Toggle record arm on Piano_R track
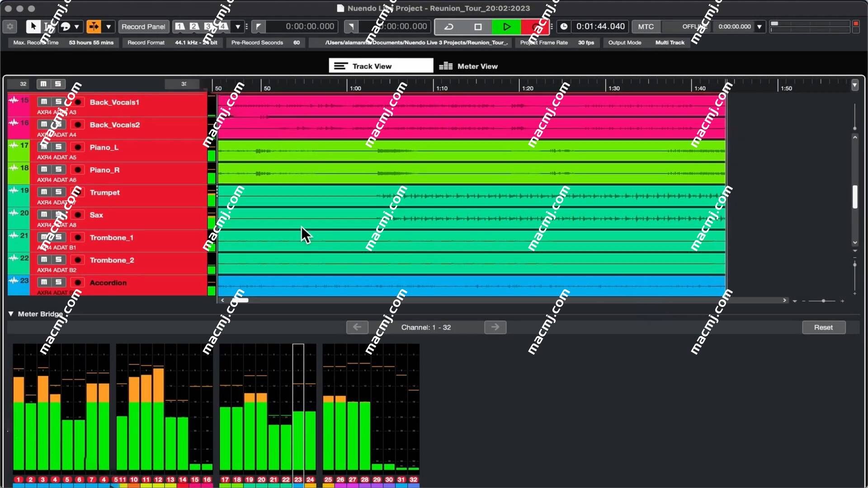 pos(78,169)
